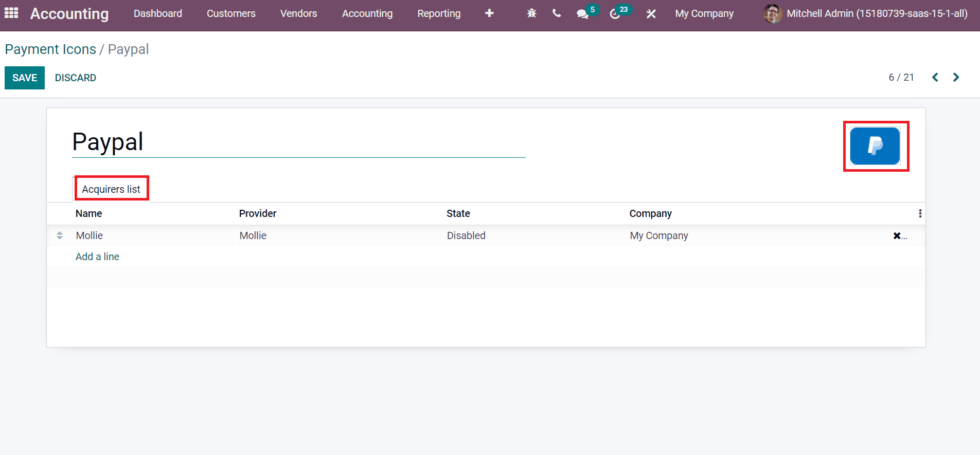Open the Dashboard menu
Viewport: 980px width, 455px height.
pyautogui.click(x=158, y=14)
